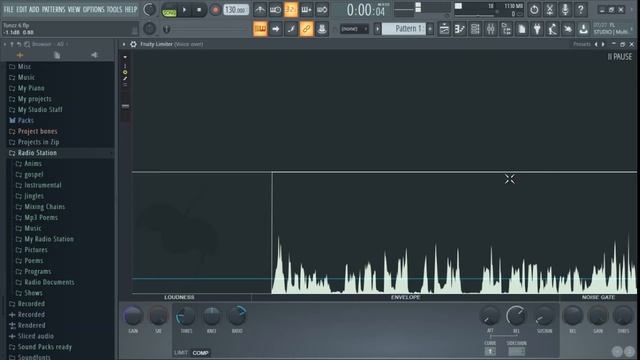Viewport: 640px width, 360px height.
Task: Open the Mixer view icon
Action: [491, 29]
